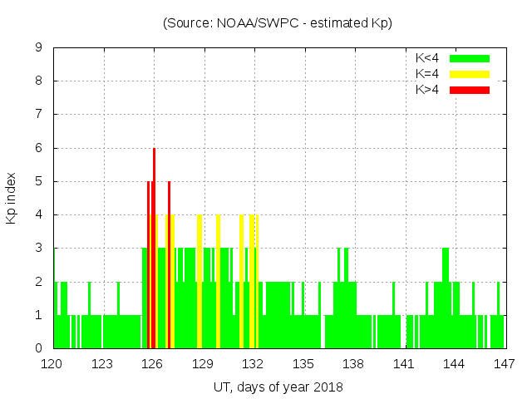Click the x-axis tick label 135
Screen dimensions: 532x399
303,363
